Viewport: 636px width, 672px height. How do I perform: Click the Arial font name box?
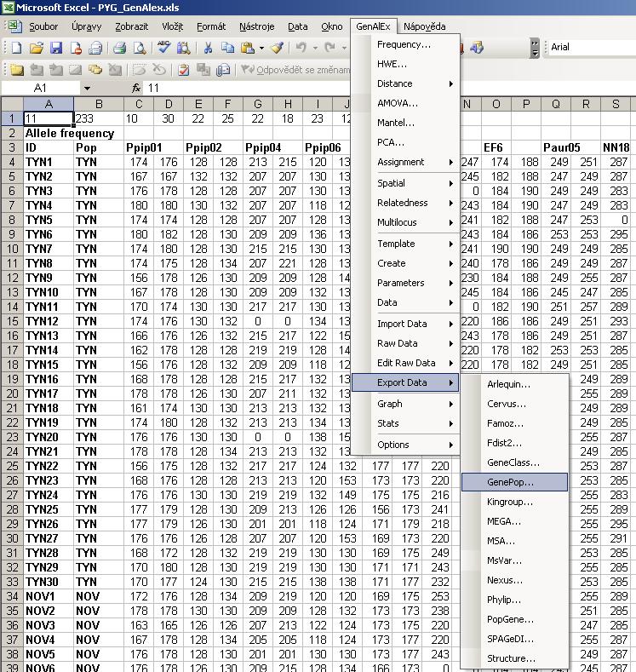point(592,47)
